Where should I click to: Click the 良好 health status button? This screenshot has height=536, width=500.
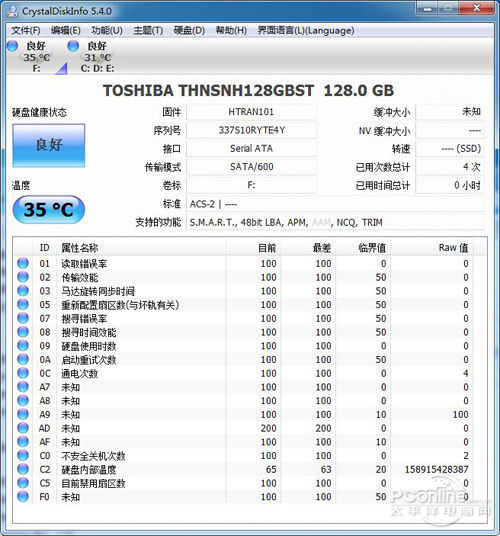pyautogui.click(x=49, y=145)
